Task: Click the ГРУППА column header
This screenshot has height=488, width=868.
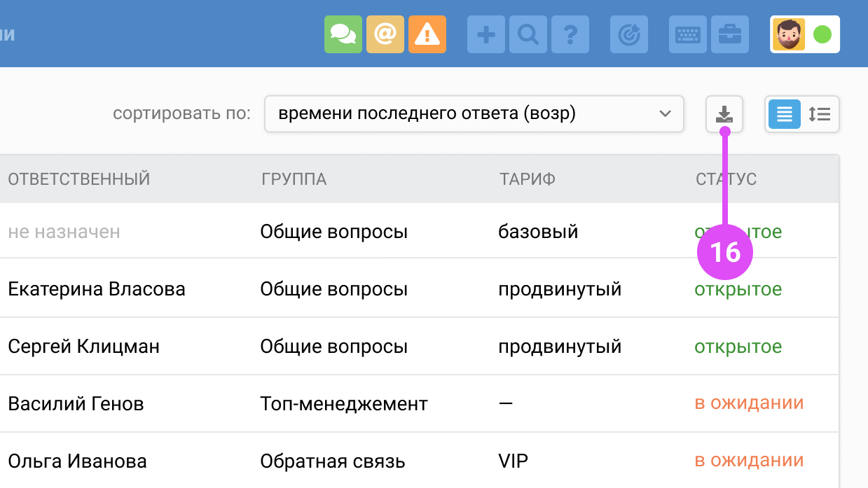Action: (294, 179)
